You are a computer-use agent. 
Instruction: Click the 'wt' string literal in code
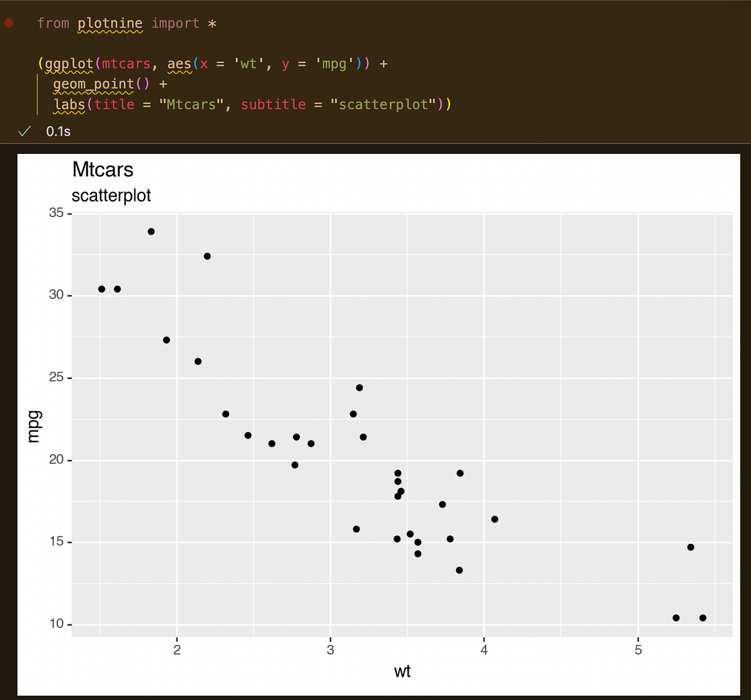tap(248, 63)
